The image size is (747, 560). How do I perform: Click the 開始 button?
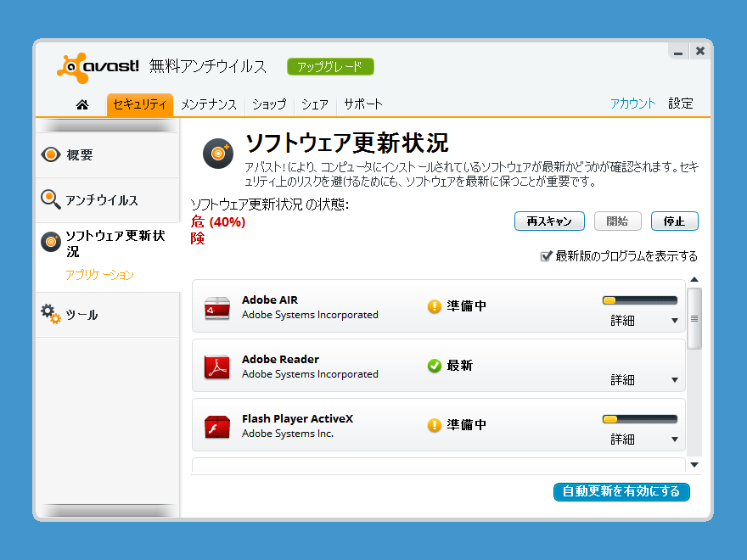617,221
